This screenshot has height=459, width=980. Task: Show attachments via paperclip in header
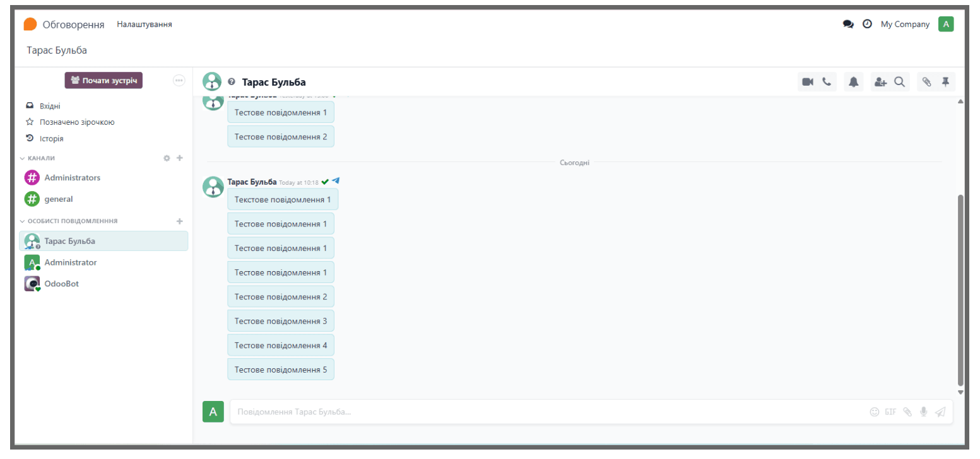[x=926, y=82]
